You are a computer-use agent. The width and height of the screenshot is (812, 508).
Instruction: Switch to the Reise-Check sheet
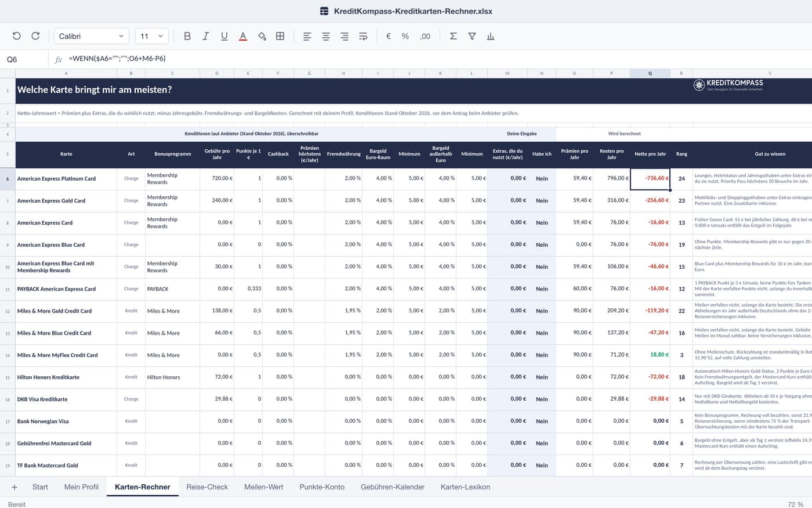pos(207,487)
